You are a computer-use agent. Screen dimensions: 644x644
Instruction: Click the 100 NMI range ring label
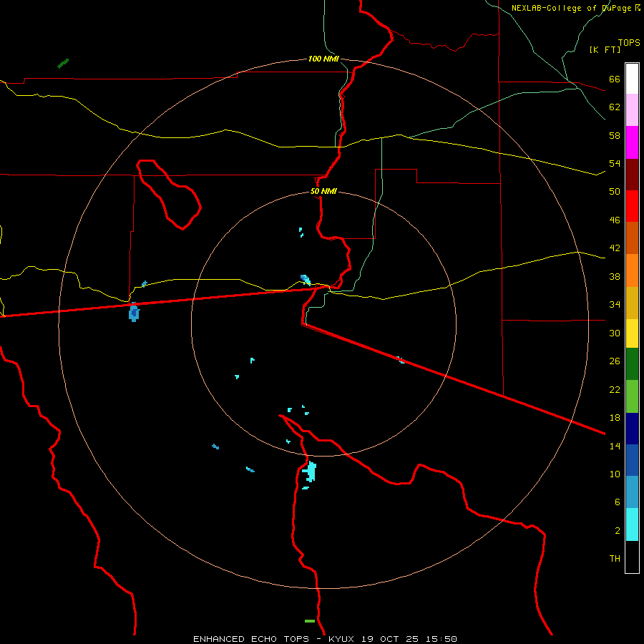tap(323, 59)
